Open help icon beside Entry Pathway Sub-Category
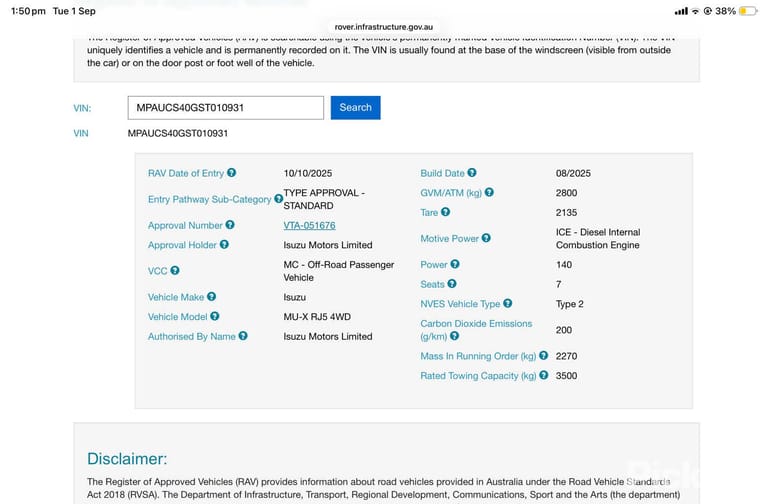 pos(278,198)
